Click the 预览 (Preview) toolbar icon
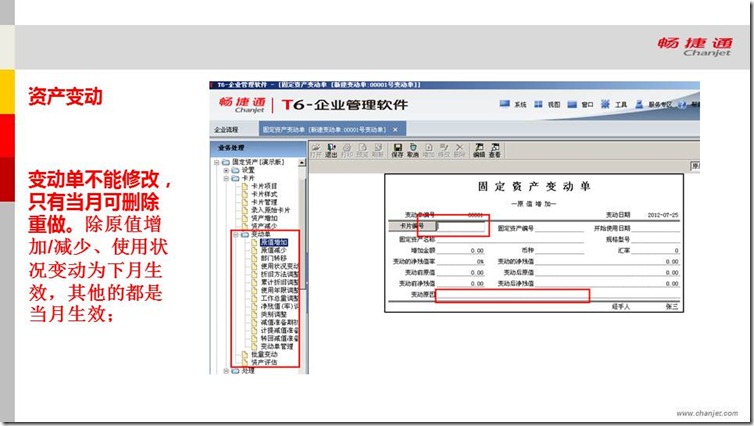The width and height of the screenshot is (754, 426). 362,150
